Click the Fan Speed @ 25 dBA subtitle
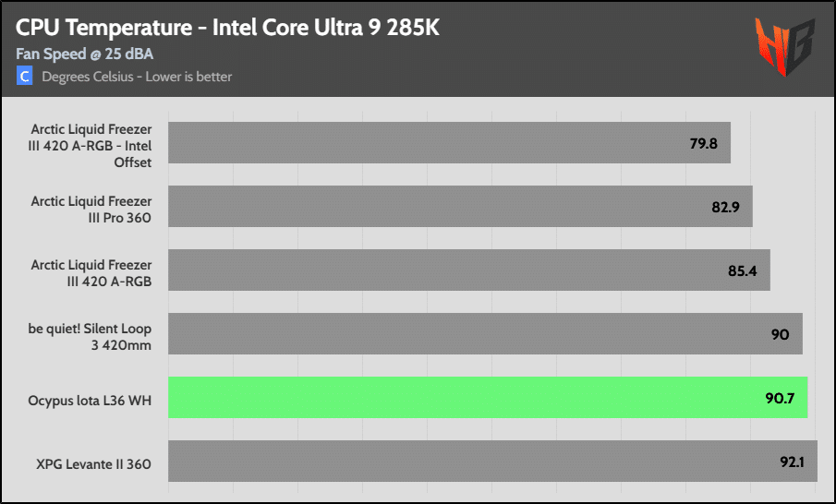Image resolution: width=836 pixels, height=504 pixels. coord(84,54)
